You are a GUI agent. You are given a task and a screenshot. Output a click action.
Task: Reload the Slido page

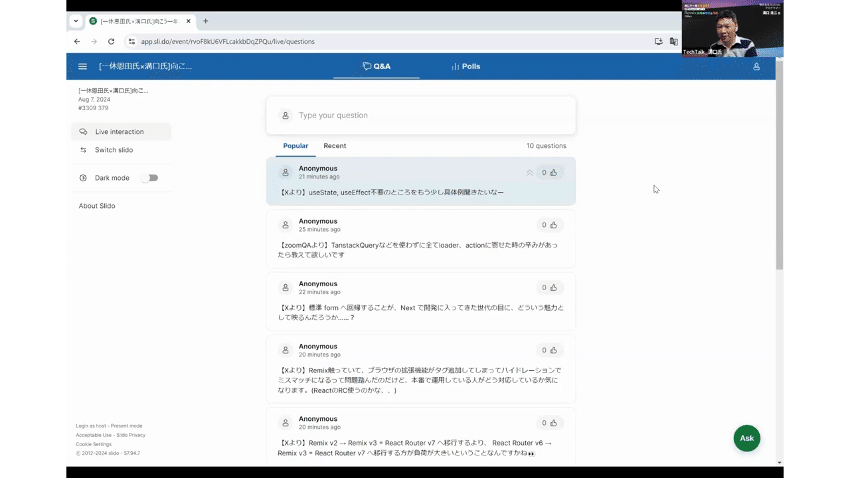(x=111, y=41)
